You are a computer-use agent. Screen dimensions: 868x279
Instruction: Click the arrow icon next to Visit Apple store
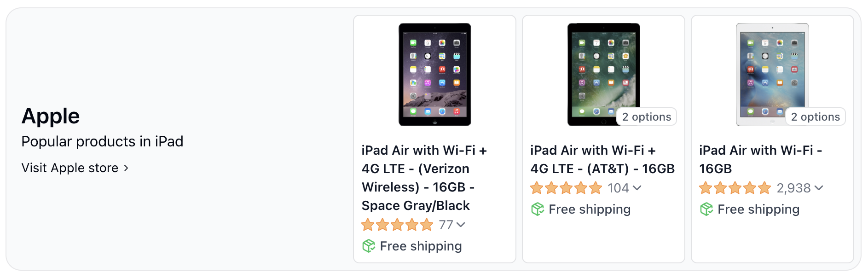click(127, 168)
